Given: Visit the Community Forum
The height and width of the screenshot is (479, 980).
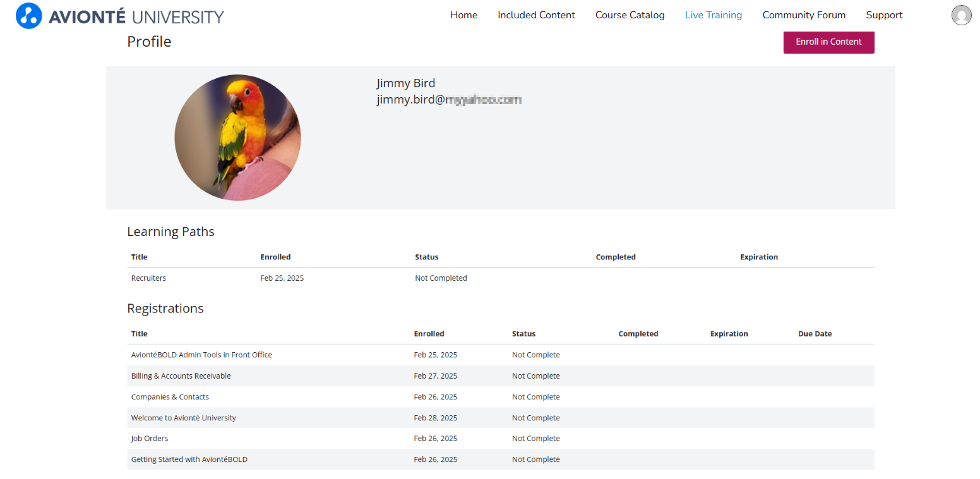Looking at the screenshot, I should pos(804,15).
